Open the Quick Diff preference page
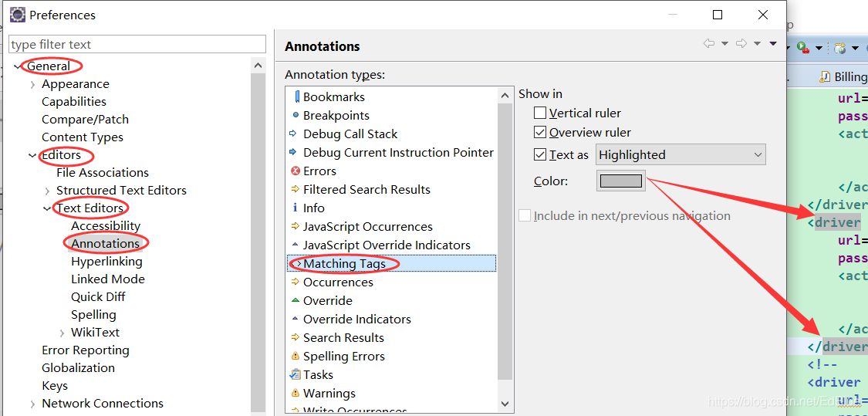The width and height of the screenshot is (868, 416). [98, 296]
